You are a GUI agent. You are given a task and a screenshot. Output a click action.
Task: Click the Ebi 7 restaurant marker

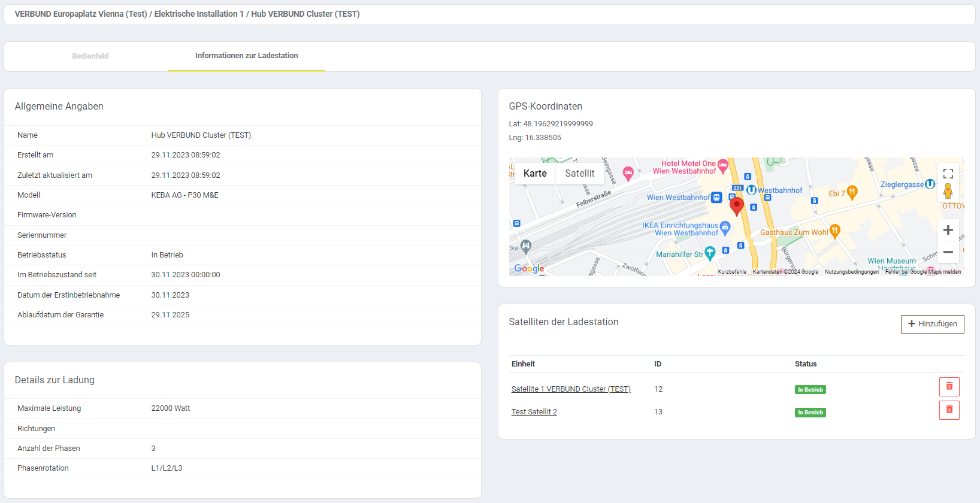pos(852,192)
